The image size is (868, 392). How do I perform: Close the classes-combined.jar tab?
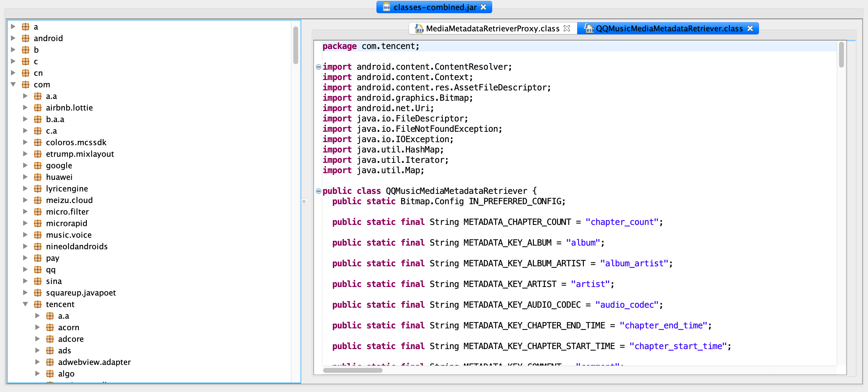[x=483, y=7]
